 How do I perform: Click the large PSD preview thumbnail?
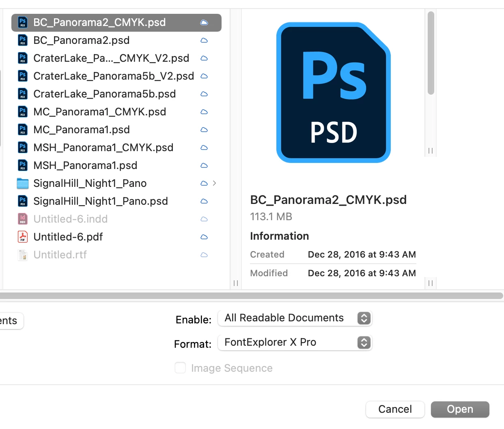pyautogui.click(x=334, y=93)
